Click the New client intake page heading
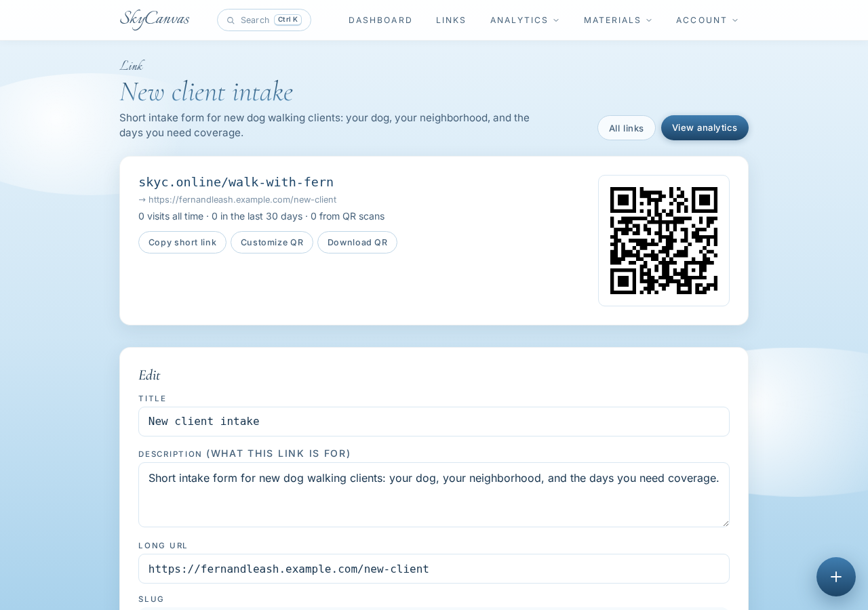The width and height of the screenshot is (868, 610). click(206, 91)
